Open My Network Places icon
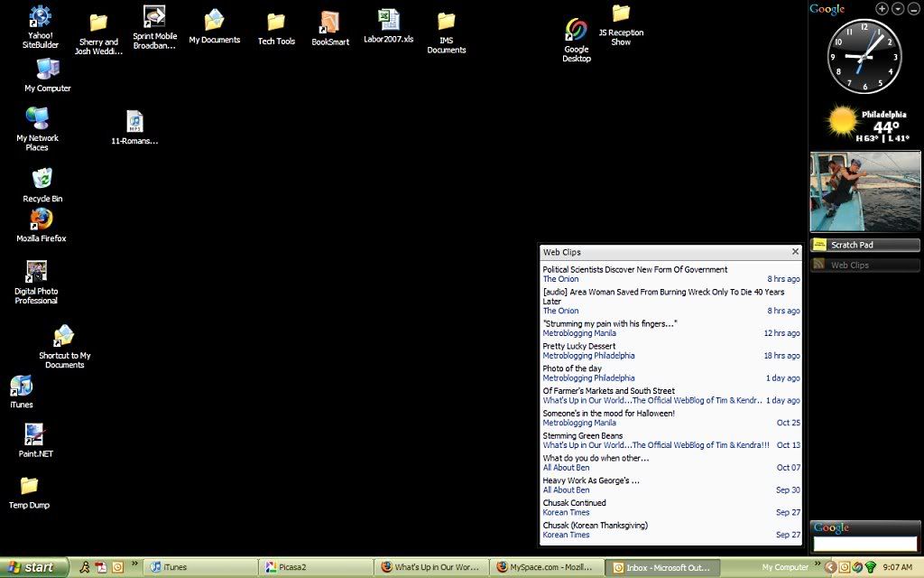The height and width of the screenshot is (578, 924). (x=37, y=129)
